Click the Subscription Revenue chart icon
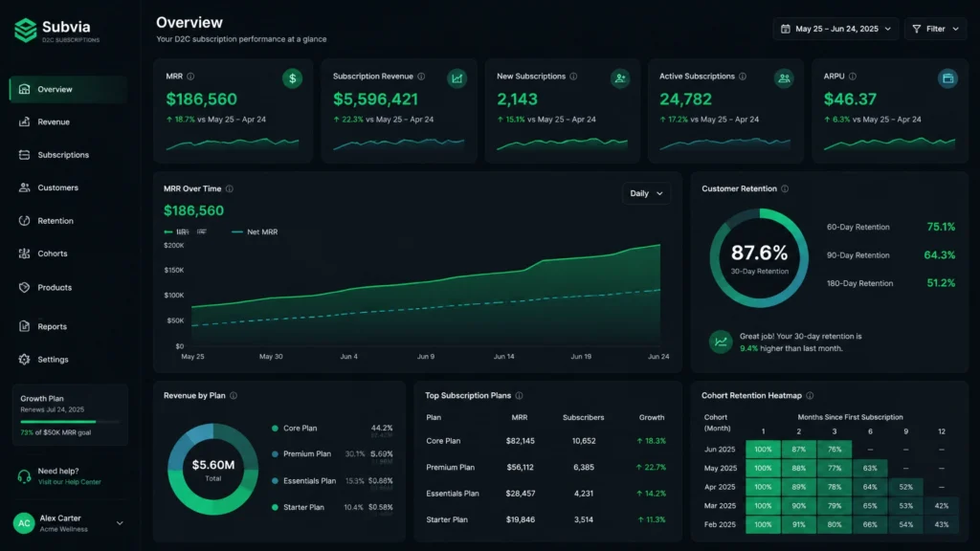Image resolution: width=980 pixels, height=551 pixels. point(457,78)
